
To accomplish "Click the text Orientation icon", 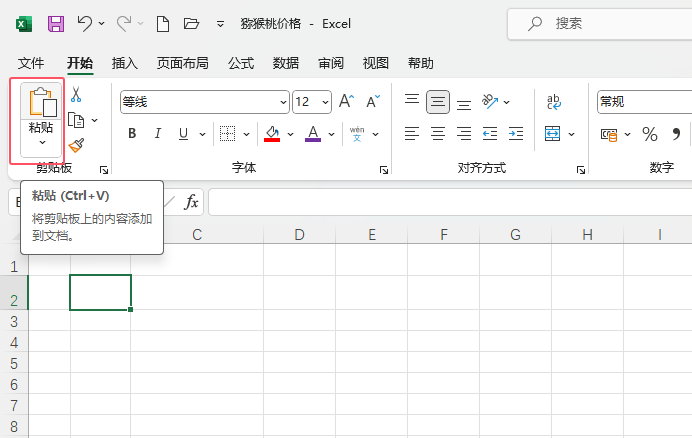I will [490, 102].
